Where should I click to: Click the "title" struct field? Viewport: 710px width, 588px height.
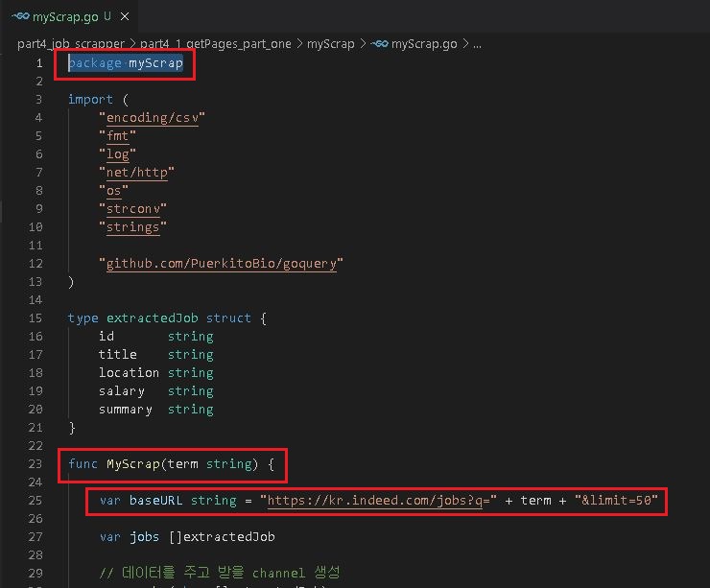(x=118, y=354)
